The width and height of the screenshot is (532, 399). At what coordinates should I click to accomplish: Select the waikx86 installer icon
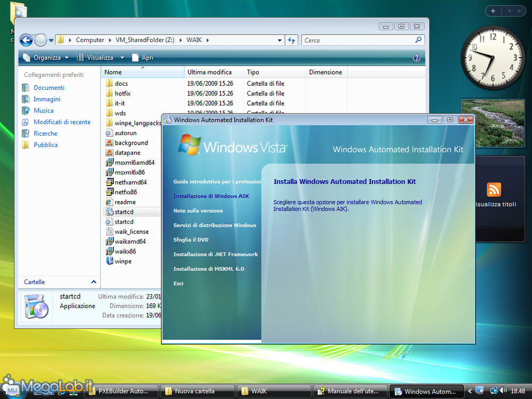pyautogui.click(x=109, y=252)
